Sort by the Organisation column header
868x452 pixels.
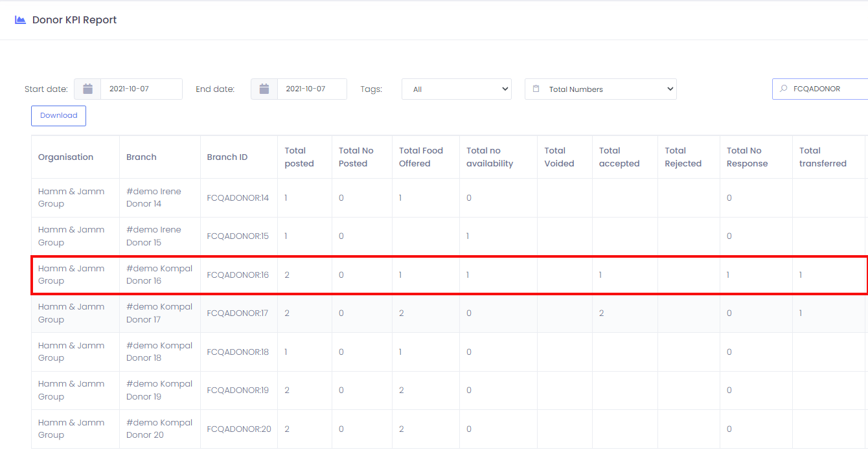pos(65,157)
